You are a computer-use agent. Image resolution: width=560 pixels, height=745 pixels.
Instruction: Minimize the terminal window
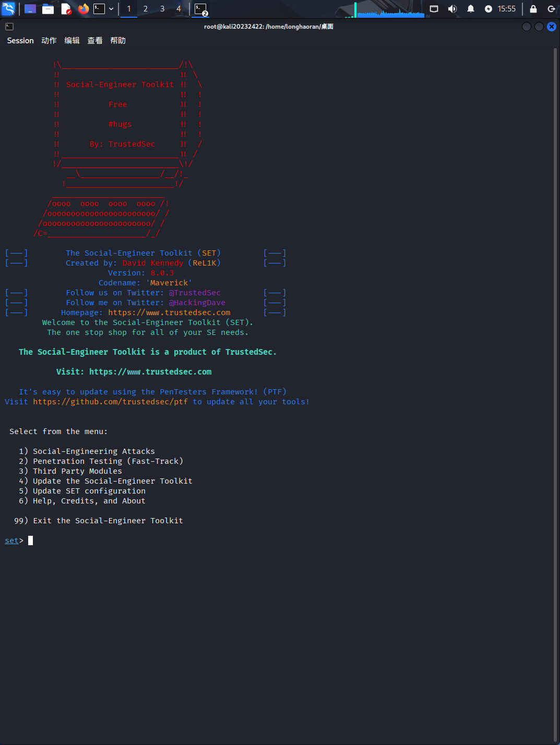527,27
